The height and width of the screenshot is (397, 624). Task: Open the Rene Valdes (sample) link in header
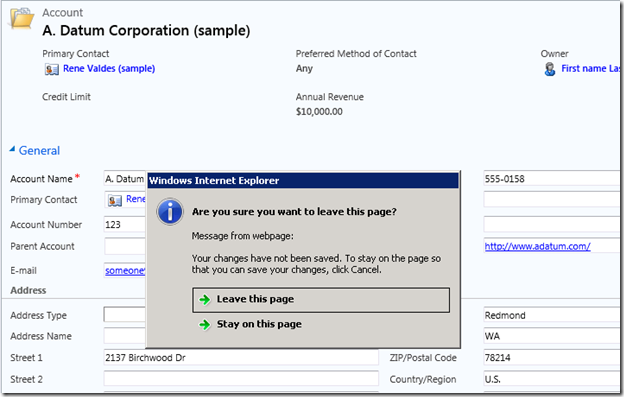109,68
